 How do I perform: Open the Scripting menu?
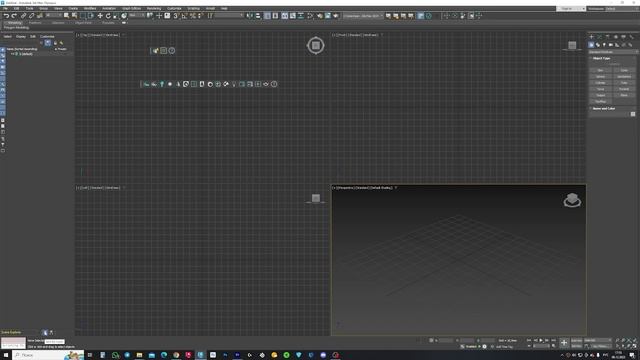(x=193, y=8)
